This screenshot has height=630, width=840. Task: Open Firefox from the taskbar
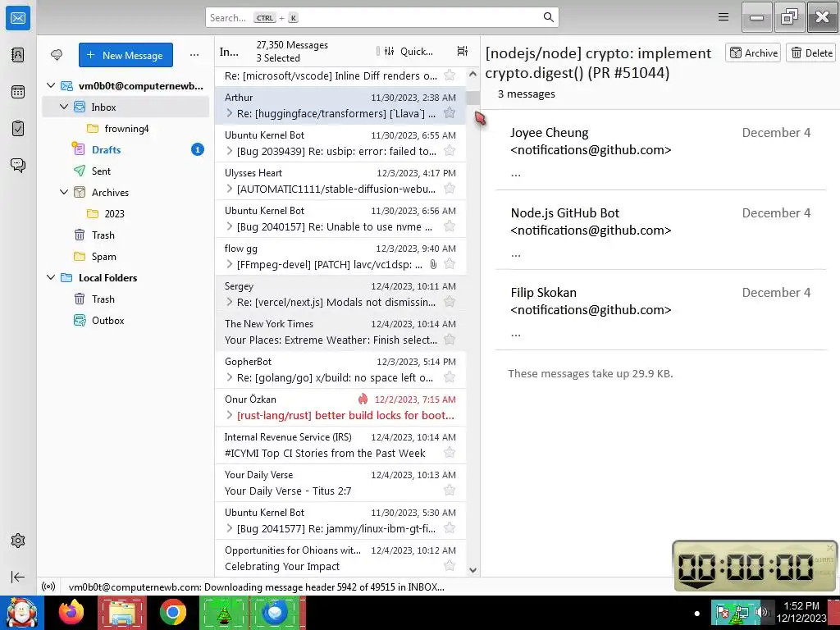coord(71,612)
